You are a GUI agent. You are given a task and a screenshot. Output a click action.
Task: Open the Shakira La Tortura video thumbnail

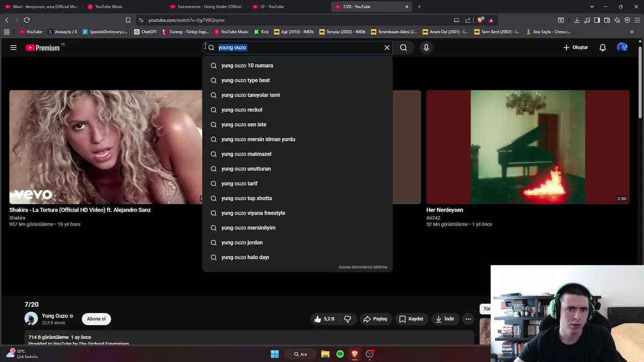coord(106,147)
